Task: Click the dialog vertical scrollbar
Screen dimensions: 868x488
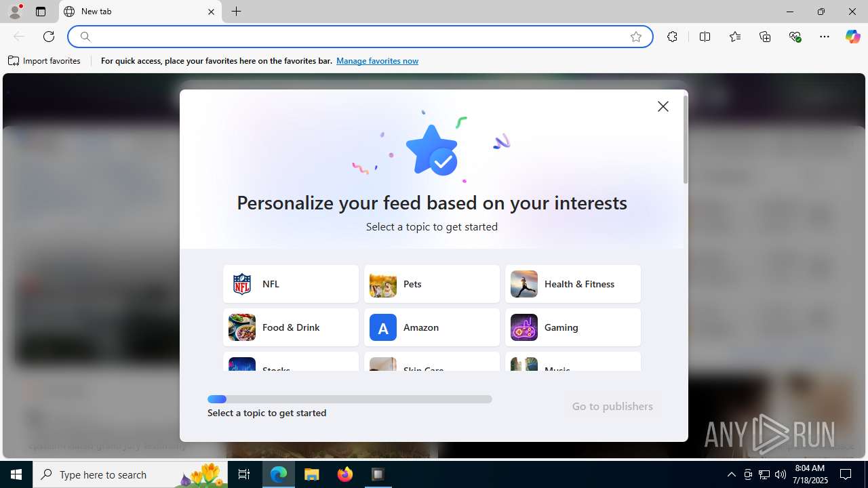Action: [686, 139]
